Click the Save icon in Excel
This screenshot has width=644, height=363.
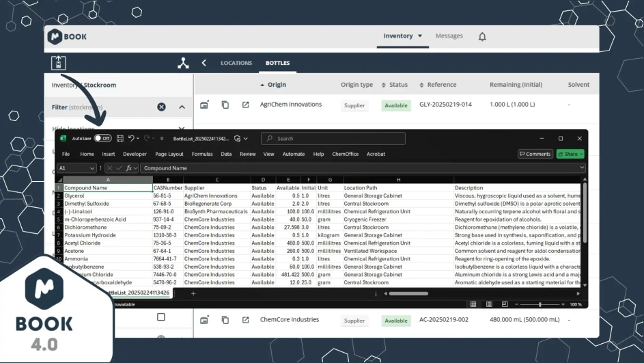pos(120,139)
